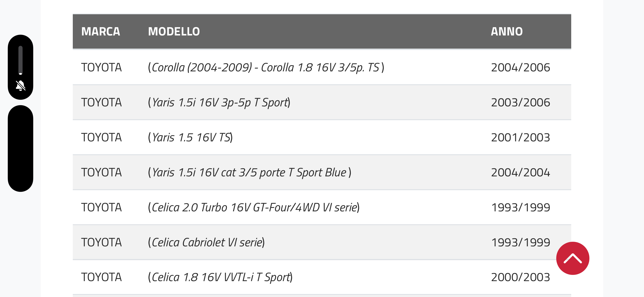The image size is (644, 297).
Task: Open the Yaris 1.5i 16V 3p-5p T Sport entry
Action: (219, 102)
